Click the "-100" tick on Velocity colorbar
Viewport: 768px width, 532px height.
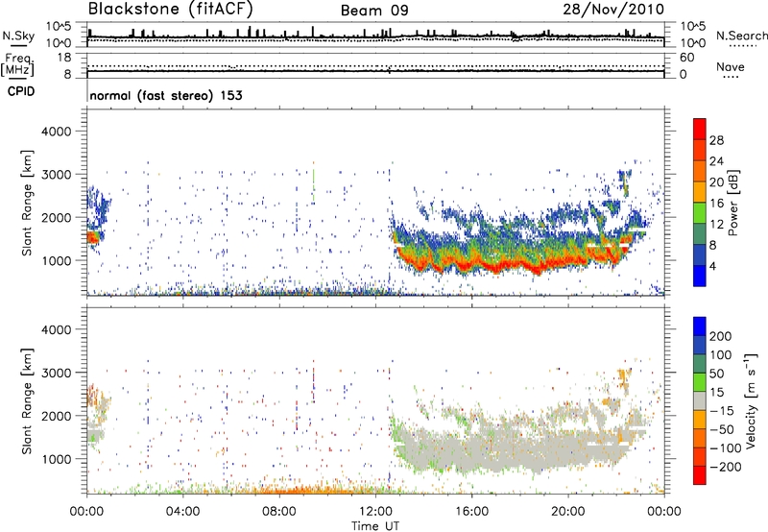click(725, 448)
